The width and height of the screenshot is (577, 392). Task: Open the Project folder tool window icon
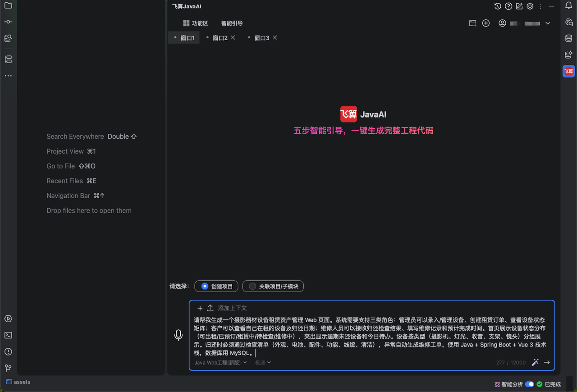pyautogui.click(x=8, y=6)
